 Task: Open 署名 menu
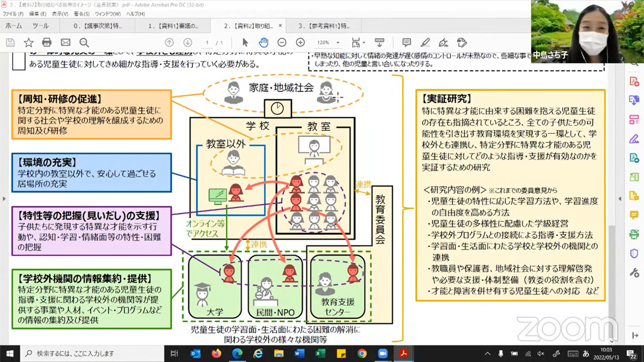coord(82,14)
